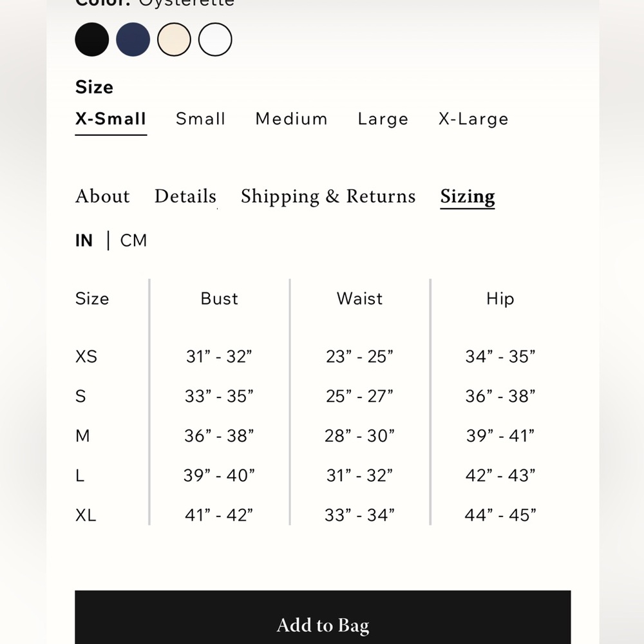Switch to the Details tab
The image size is (644, 644).
coord(185,196)
